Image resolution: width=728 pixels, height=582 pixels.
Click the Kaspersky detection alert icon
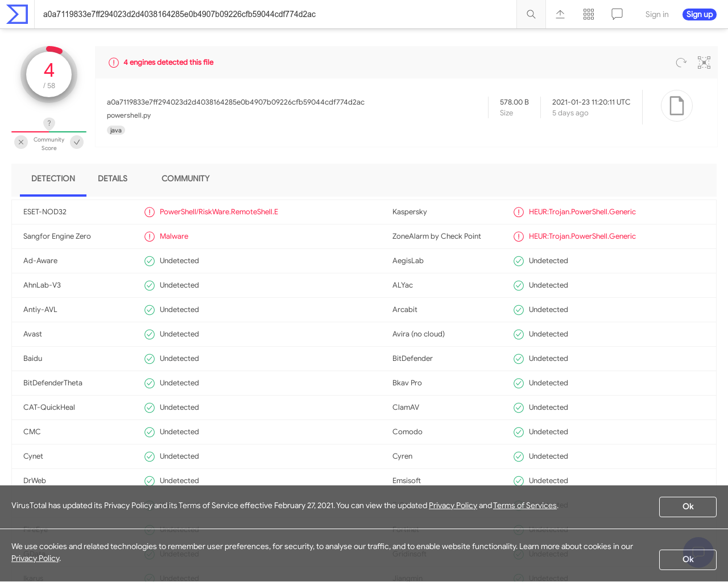[519, 212]
